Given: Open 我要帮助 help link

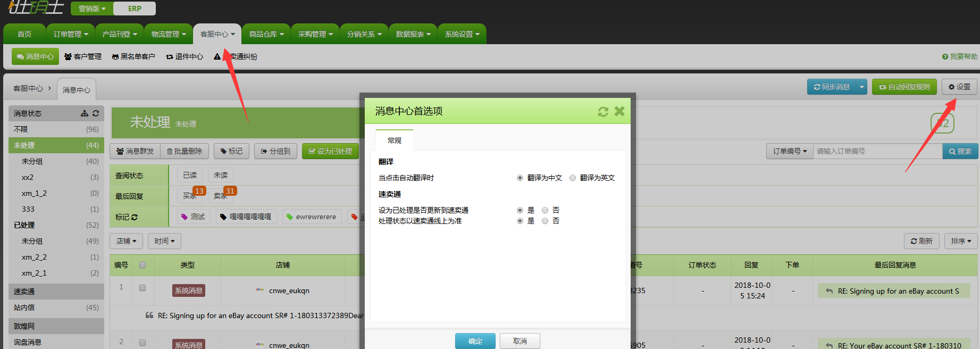Looking at the screenshot, I should coord(960,56).
